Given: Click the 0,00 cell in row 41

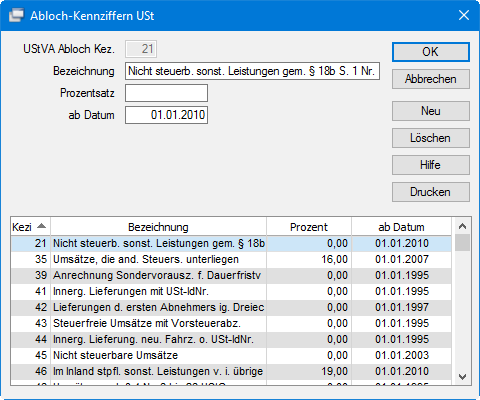Looking at the screenshot, I should 309,291.
